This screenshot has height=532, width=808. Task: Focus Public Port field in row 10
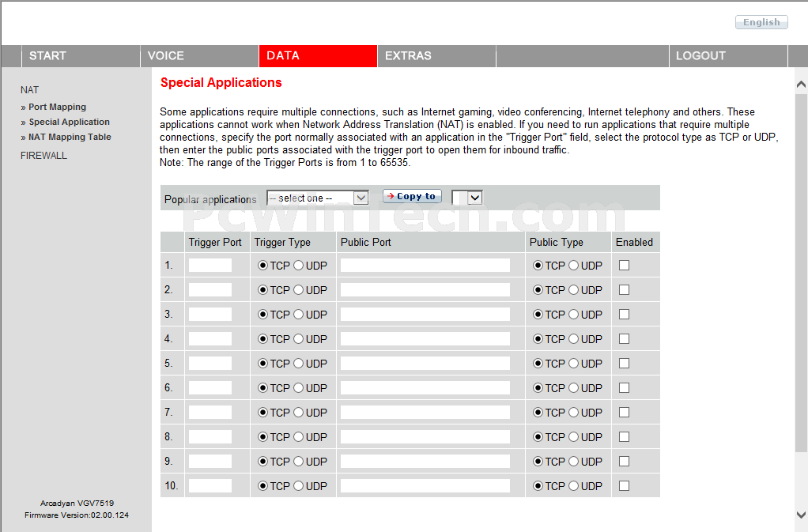click(425, 485)
